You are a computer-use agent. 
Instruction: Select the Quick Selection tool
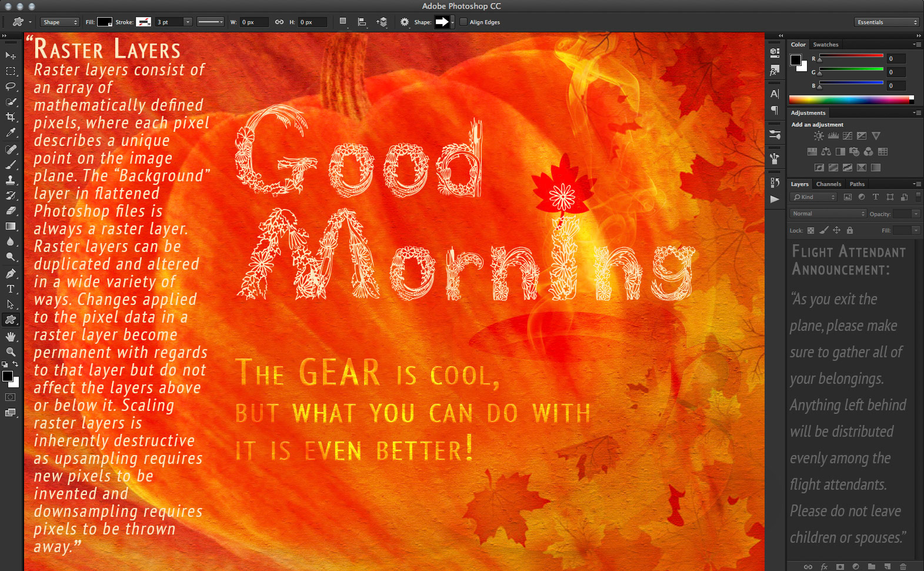point(11,102)
